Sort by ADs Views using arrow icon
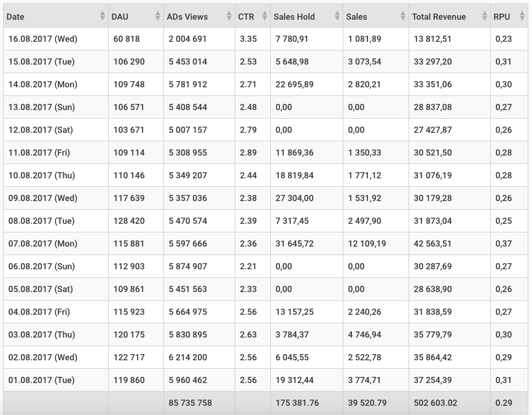This screenshot has width=532, height=415. [x=229, y=17]
